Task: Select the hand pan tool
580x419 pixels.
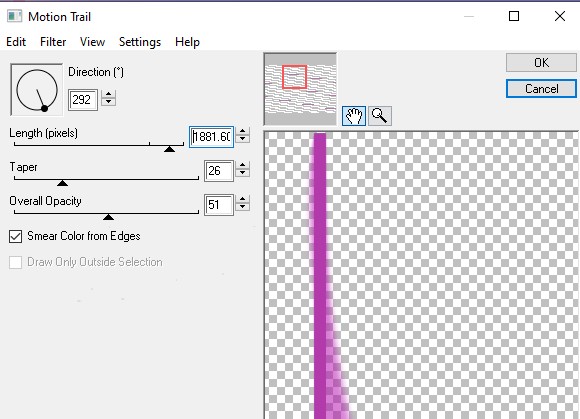Action: tap(354, 116)
